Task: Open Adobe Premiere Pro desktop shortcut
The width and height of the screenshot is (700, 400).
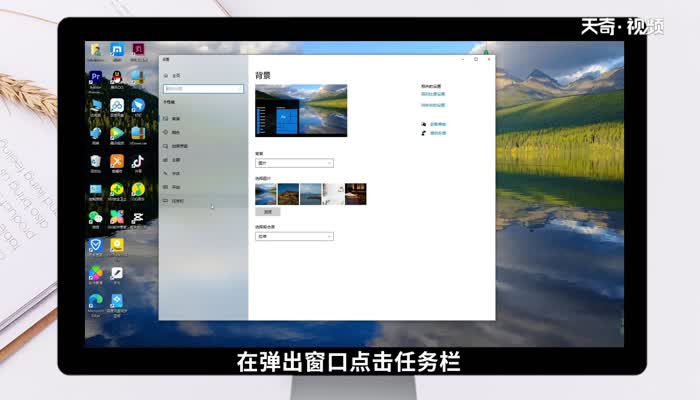Action: point(96,79)
